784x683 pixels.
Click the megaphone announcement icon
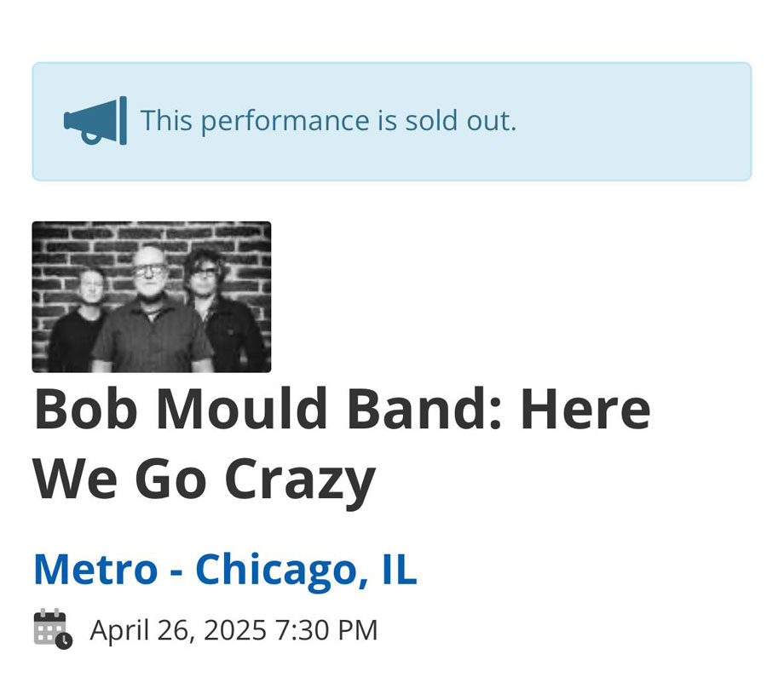(95, 121)
